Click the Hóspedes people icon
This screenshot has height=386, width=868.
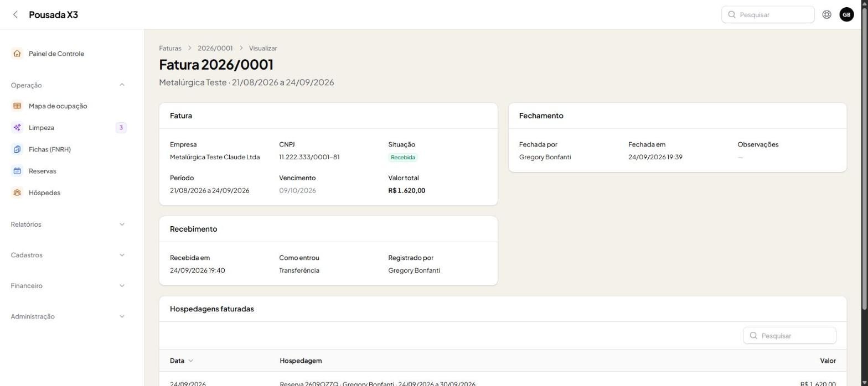(x=17, y=192)
